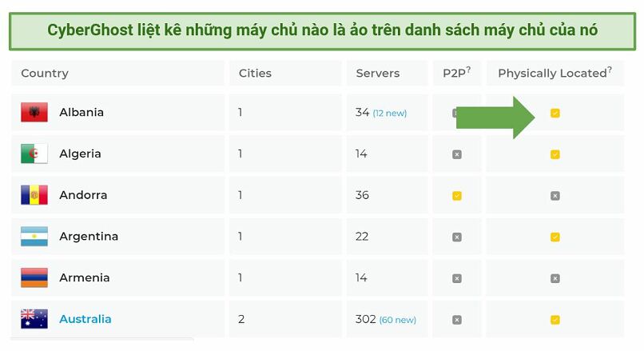Click the Armenia flag icon

(x=34, y=277)
